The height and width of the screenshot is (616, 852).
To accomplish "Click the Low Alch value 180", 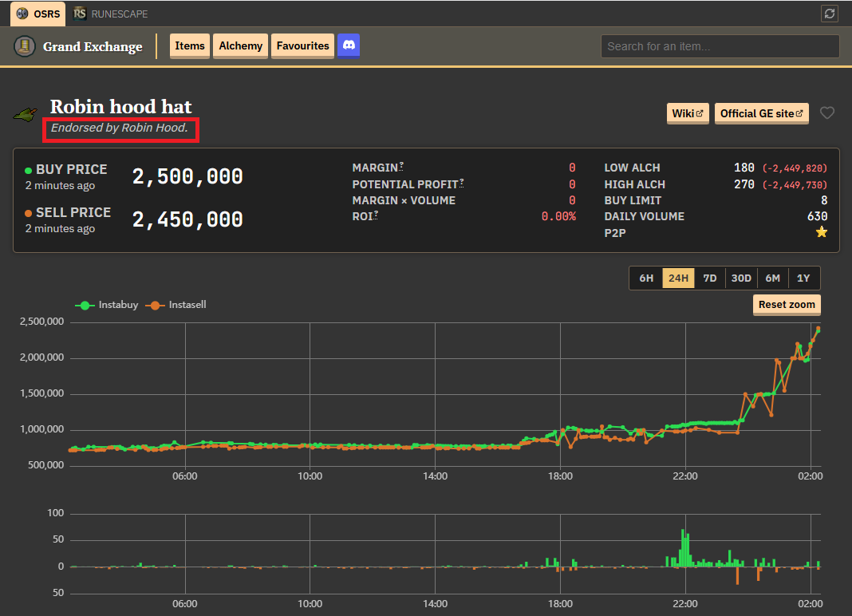I will pyautogui.click(x=744, y=168).
